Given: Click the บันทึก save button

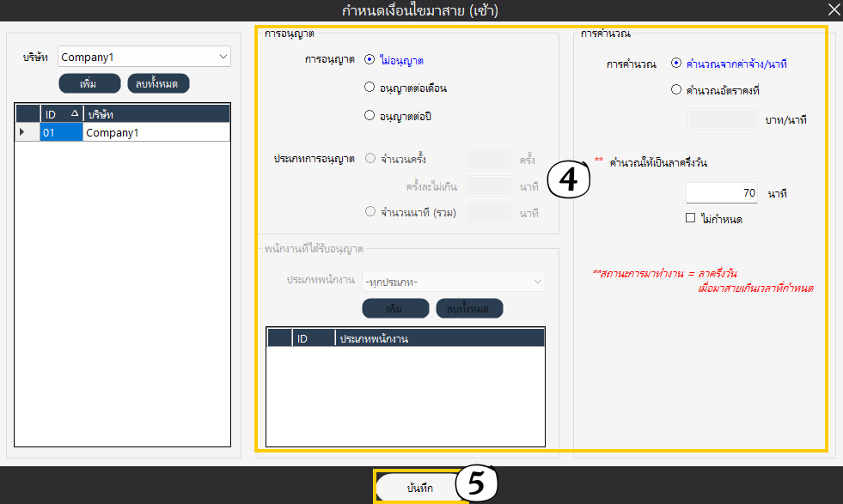Looking at the screenshot, I should tap(419, 488).
